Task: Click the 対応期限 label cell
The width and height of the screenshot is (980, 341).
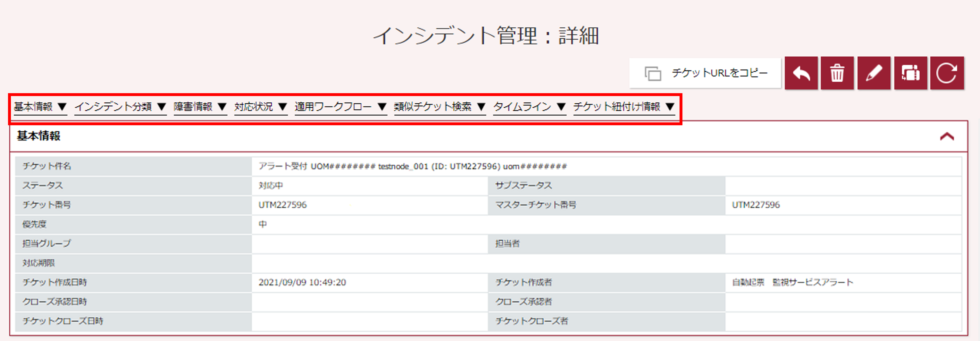Action: click(133, 263)
